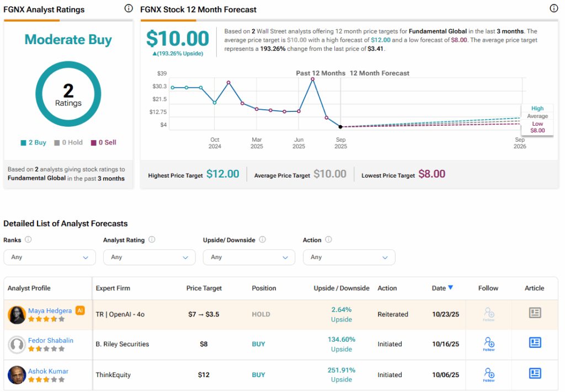Follow analyst Fedor Shabalin

[x=488, y=343]
